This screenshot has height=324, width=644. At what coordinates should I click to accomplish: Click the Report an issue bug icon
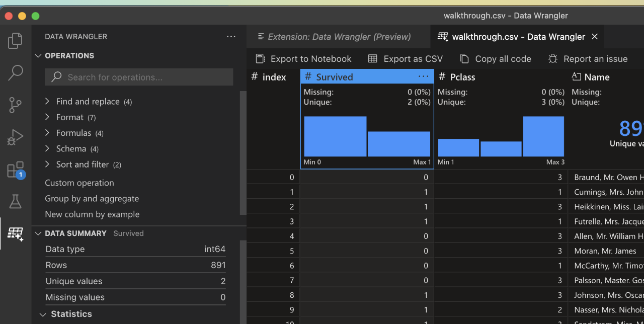[552, 58]
